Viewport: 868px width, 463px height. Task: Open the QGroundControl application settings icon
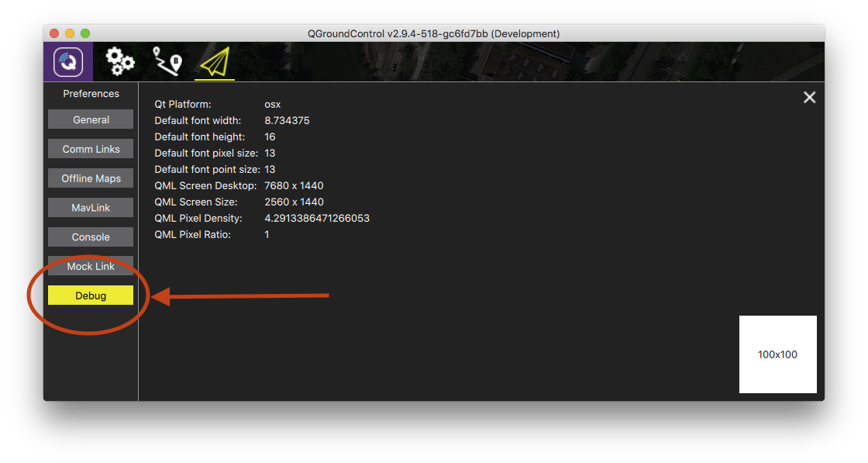point(68,61)
